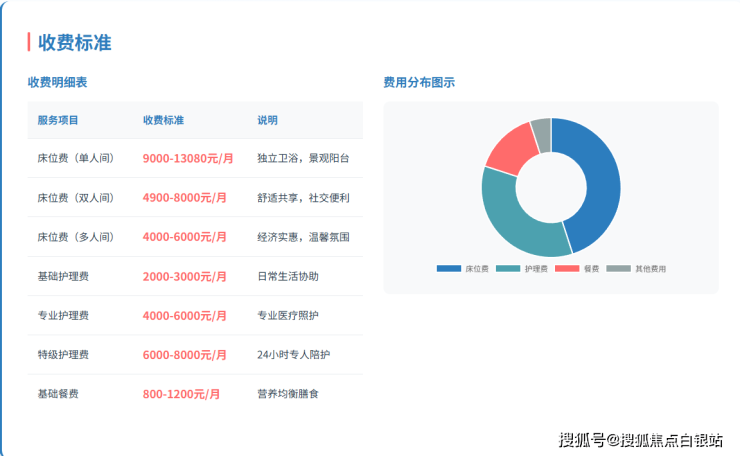
Task: Click the 9000-13080元/月 price
Action: tap(188, 158)
